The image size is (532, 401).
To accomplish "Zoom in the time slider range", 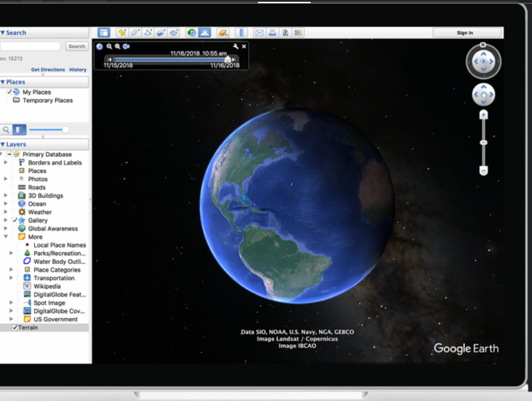I will [x=117, y=47].
